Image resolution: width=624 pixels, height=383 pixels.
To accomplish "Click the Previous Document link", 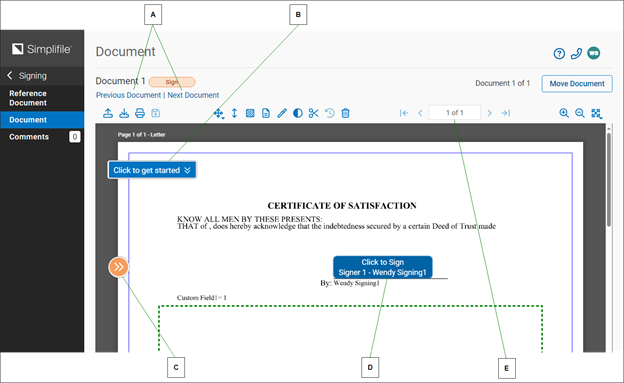I will [129, 95].
